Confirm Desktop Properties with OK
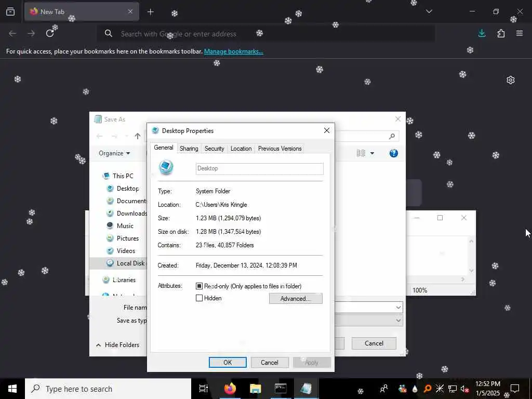 click(x=228, y=362)
